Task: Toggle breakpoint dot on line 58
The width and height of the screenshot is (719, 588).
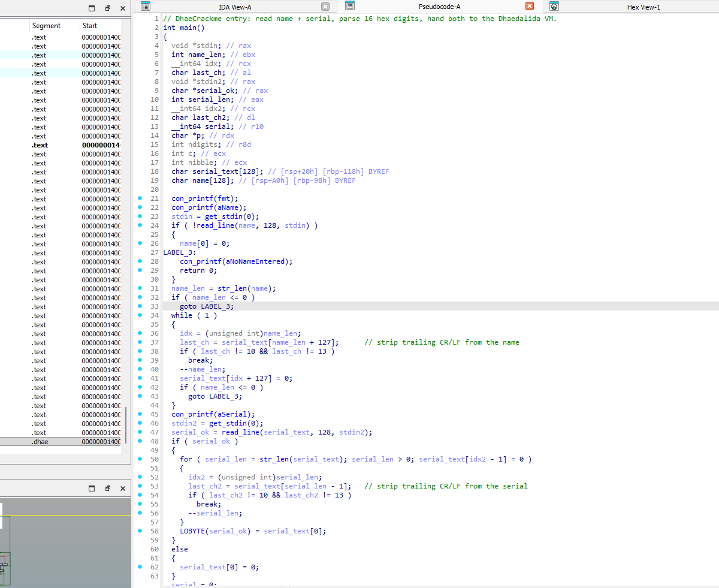Action: coord(140,531)
